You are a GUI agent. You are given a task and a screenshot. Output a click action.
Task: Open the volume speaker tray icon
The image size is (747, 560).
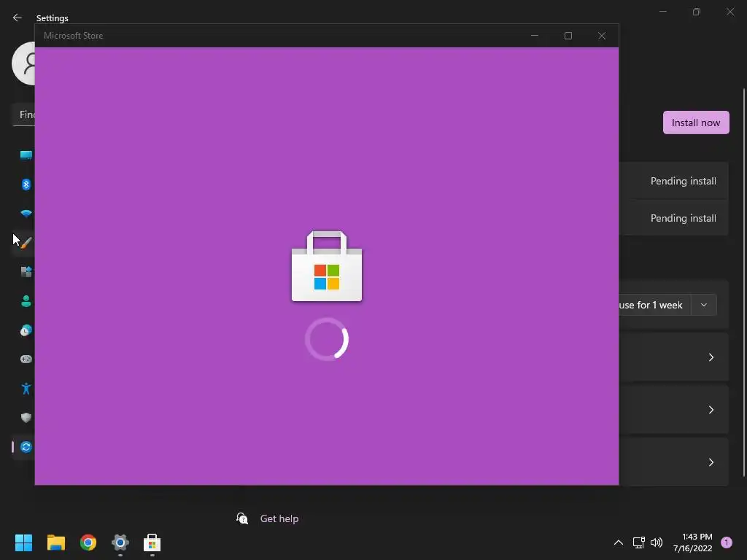click(x=657, y=542)
